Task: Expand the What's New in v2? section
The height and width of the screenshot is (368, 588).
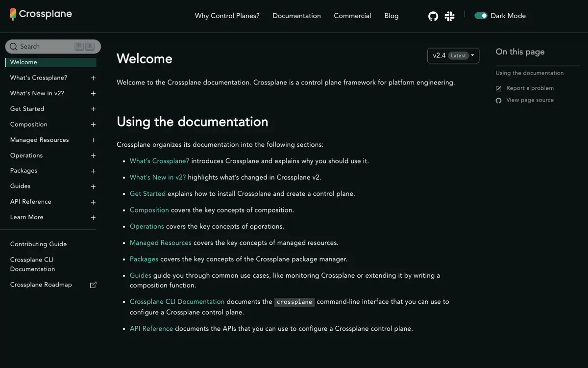Action: click(x=93, y=94)
